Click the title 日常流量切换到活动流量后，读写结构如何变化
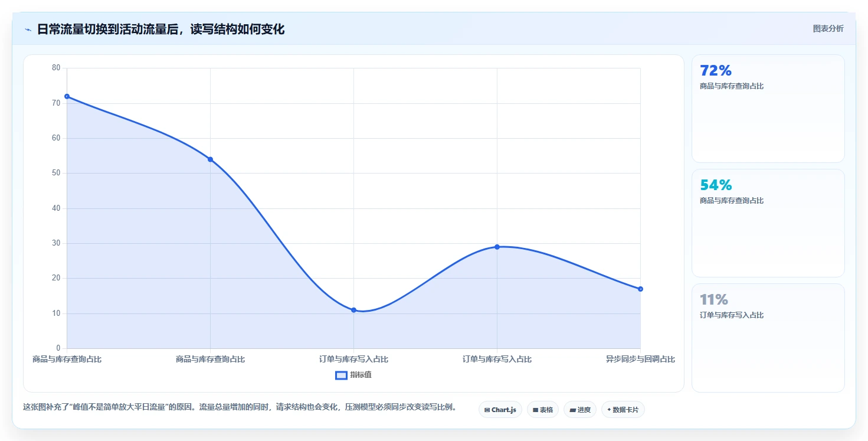Viewport: 868px width, 441px height. 161,29
